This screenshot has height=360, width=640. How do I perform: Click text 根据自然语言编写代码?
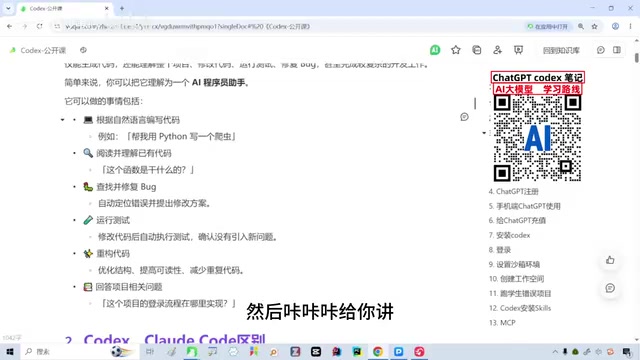tap(138, 120)
